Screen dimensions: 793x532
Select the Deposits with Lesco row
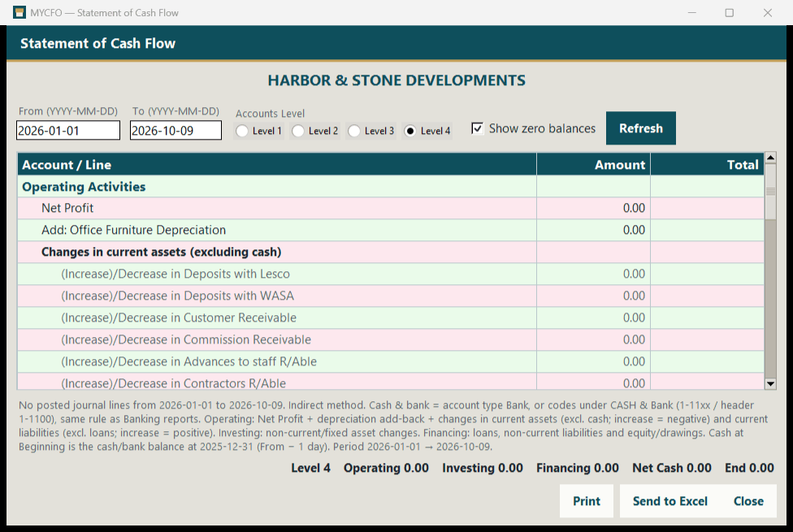pos(391,274)
